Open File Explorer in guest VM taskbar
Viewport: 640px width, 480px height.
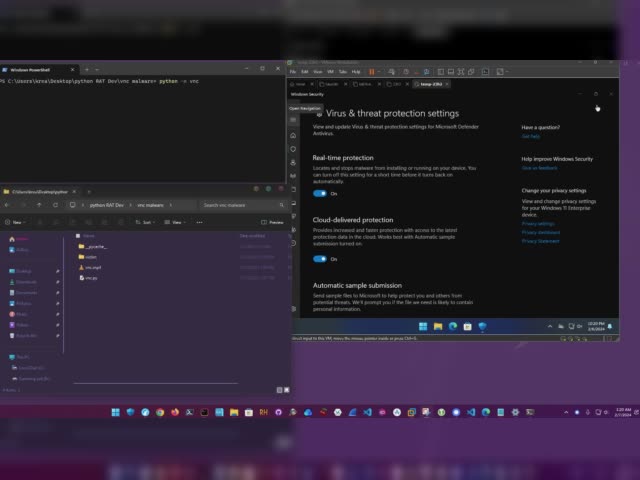(438, 326)
